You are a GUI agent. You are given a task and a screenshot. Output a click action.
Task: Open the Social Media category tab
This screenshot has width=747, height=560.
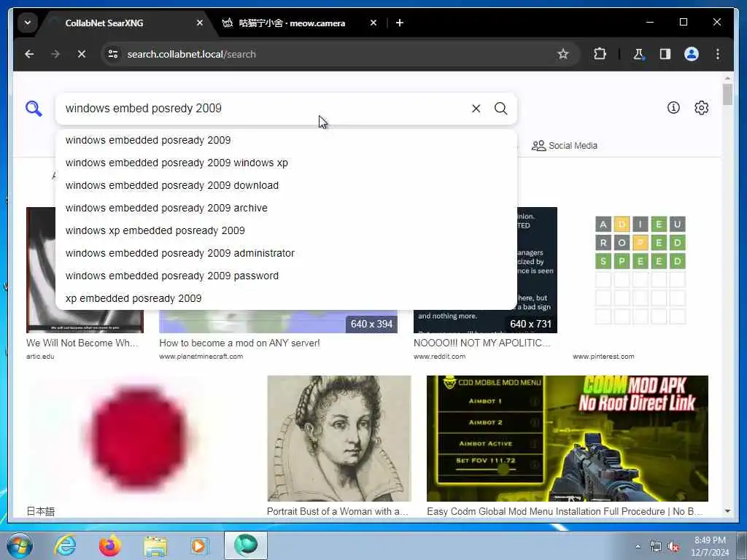pos(564,146)
